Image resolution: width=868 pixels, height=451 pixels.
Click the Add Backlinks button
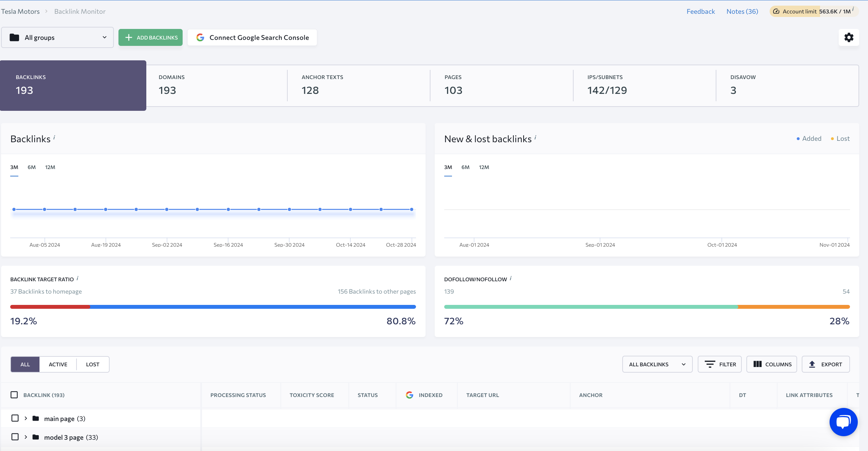click(151, 37)
